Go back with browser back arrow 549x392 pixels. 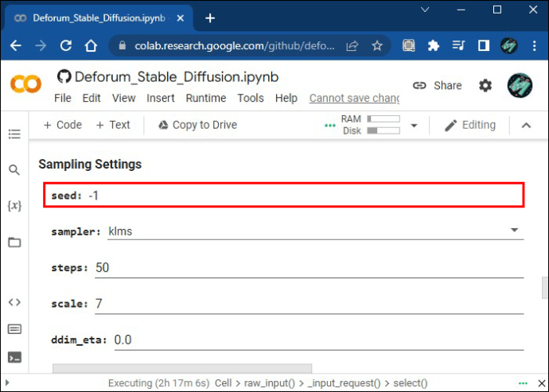pos(16,45)
